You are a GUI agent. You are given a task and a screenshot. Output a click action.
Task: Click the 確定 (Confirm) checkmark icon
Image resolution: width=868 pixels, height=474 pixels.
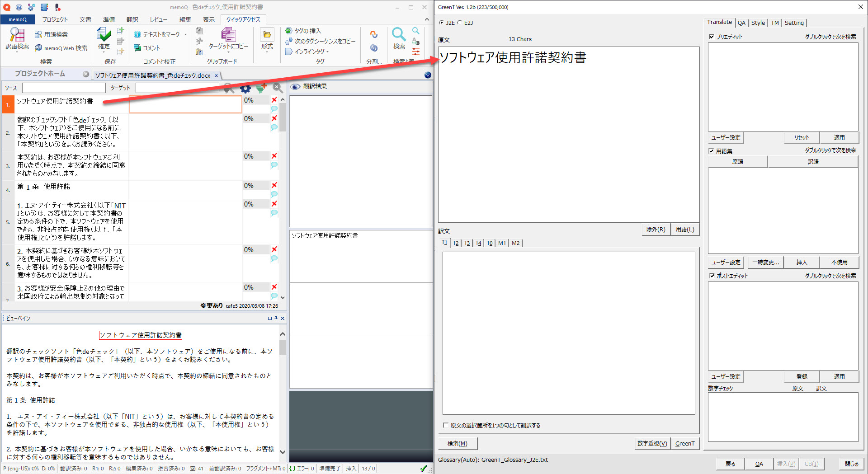click(x=104, y=35)
